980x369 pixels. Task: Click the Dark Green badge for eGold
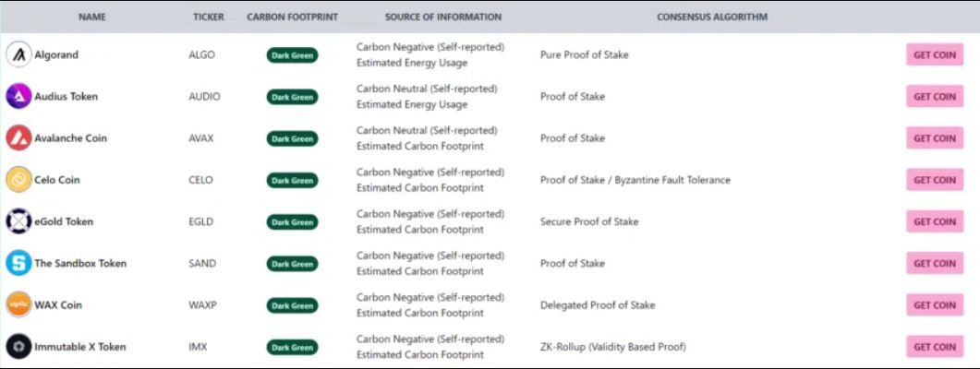(x=292, y=221)
